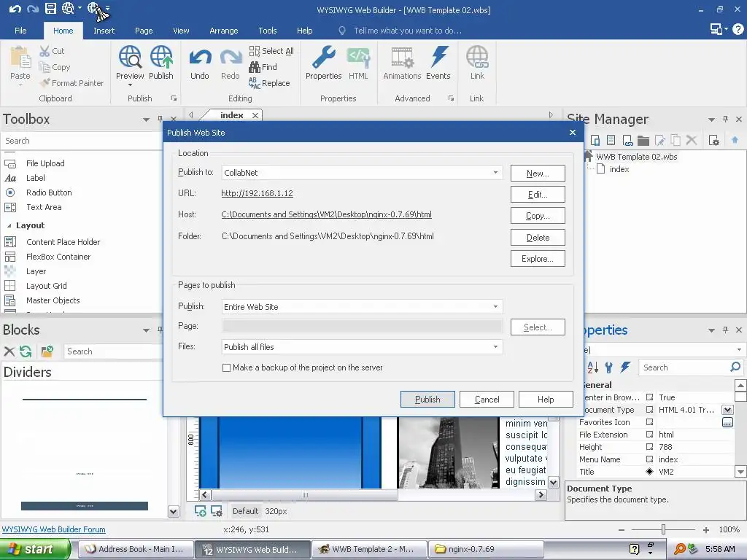Click the Events lightning icon in ribbon
Image resolution: width=747 pixels, height=560 pixels.
click(438, 57)
